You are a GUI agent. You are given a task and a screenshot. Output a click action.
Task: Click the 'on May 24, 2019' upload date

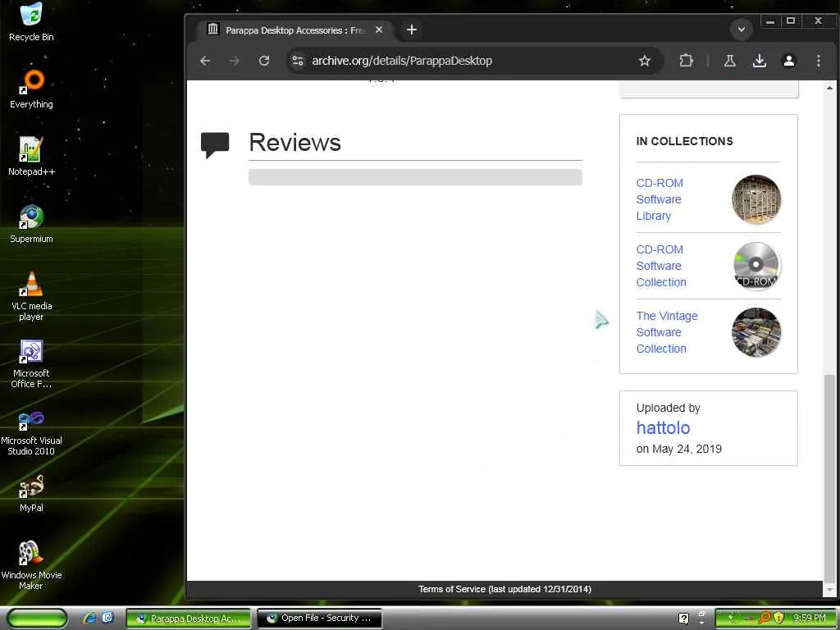click(x=678, y=449)
